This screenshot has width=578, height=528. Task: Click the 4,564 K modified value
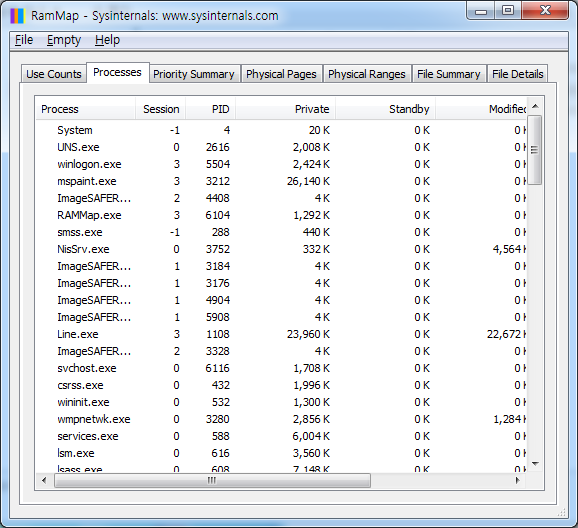(x=509, y=249)
